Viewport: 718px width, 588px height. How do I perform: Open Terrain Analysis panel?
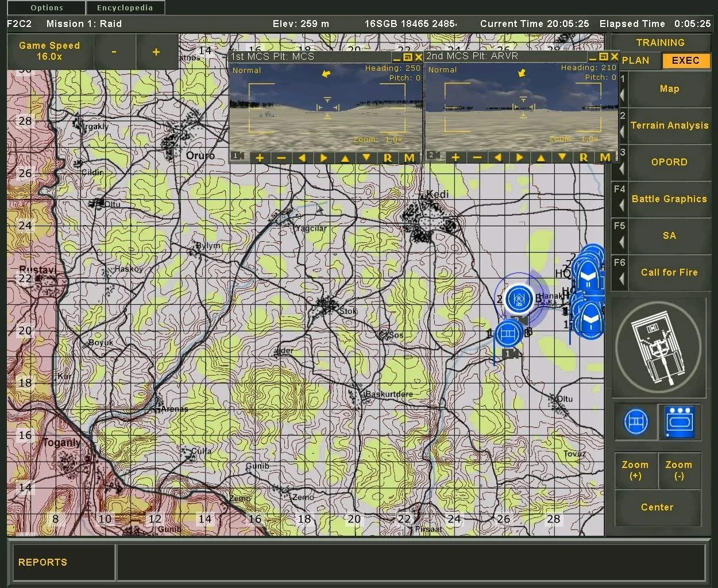[x=669, y=125]
